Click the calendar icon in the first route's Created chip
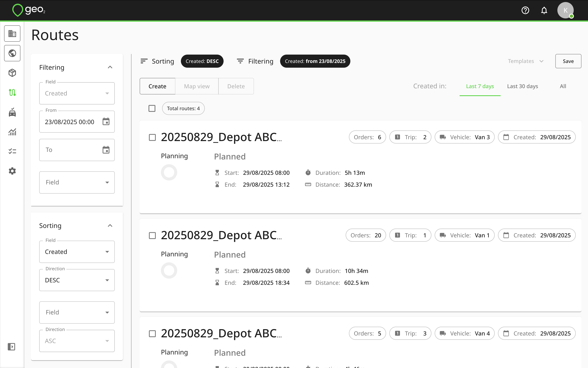 [x=506, y=137]
